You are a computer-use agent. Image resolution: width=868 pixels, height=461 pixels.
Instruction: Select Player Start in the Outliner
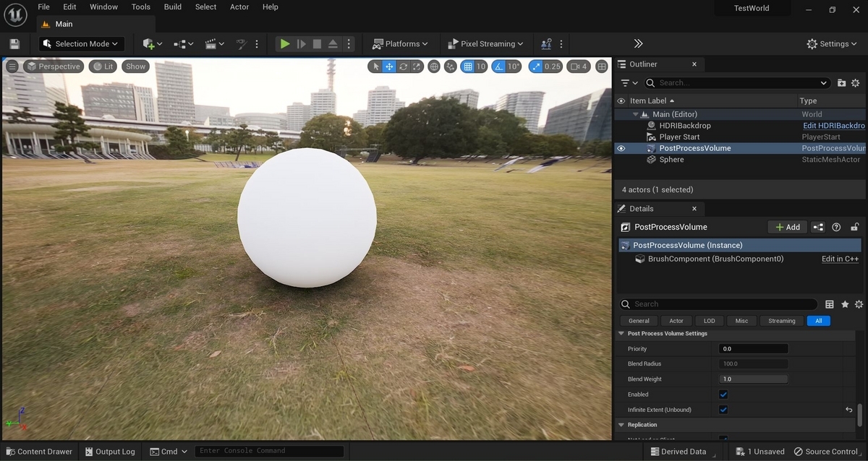pyautogui.click(x=679, y=137)
